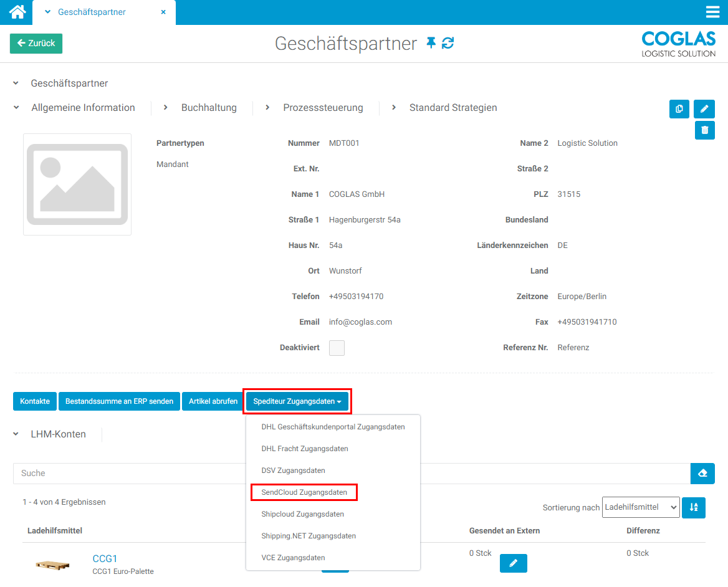This screenshot has width=728, height=587.
Task: Clear search with eraser icon
Action: click(x=702, y=474)
